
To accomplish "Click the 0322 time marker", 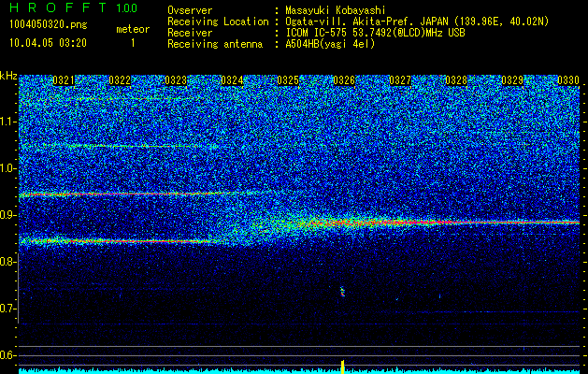I will [120, 80].
